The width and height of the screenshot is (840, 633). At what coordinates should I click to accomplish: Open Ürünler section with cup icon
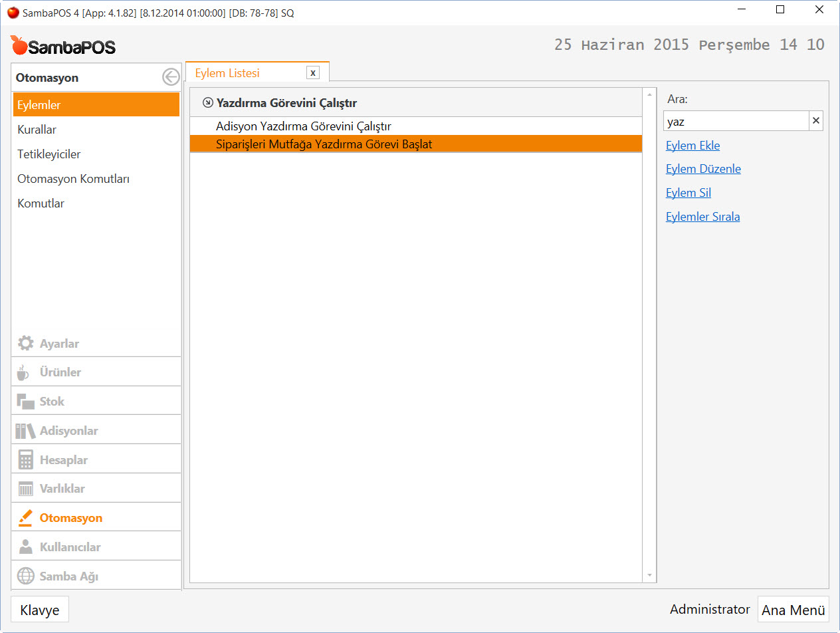click(x=24, y=372)
